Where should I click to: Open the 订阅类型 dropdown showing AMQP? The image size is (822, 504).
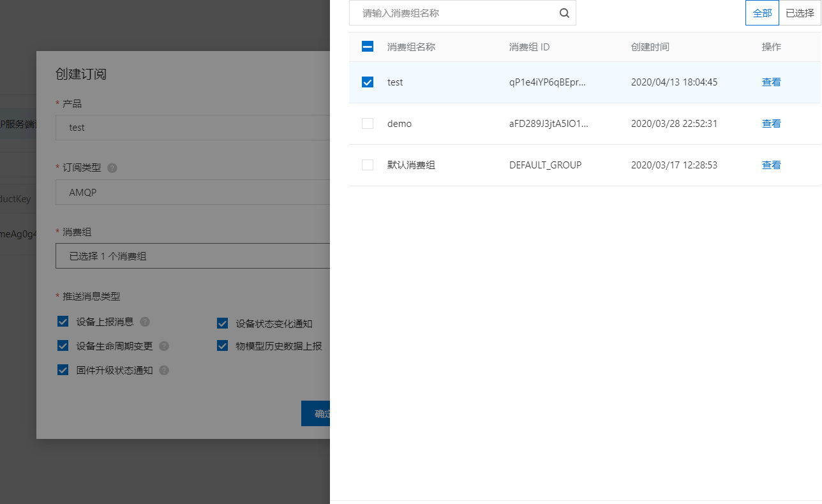193,192
